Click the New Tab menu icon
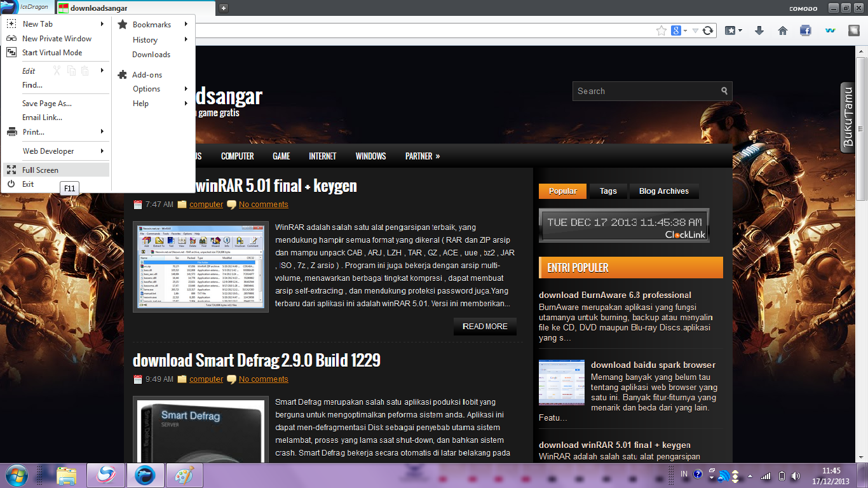868x488 pixels. point(11,24)
